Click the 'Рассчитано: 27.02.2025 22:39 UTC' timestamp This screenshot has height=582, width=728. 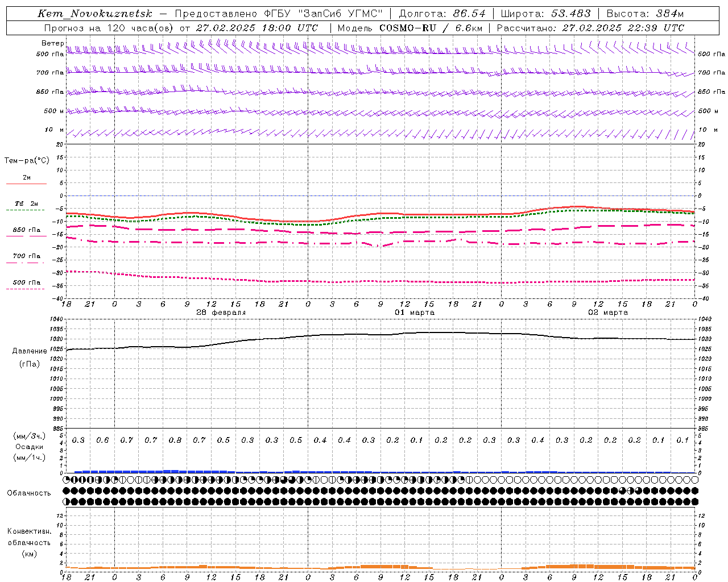tap(590, 28)
